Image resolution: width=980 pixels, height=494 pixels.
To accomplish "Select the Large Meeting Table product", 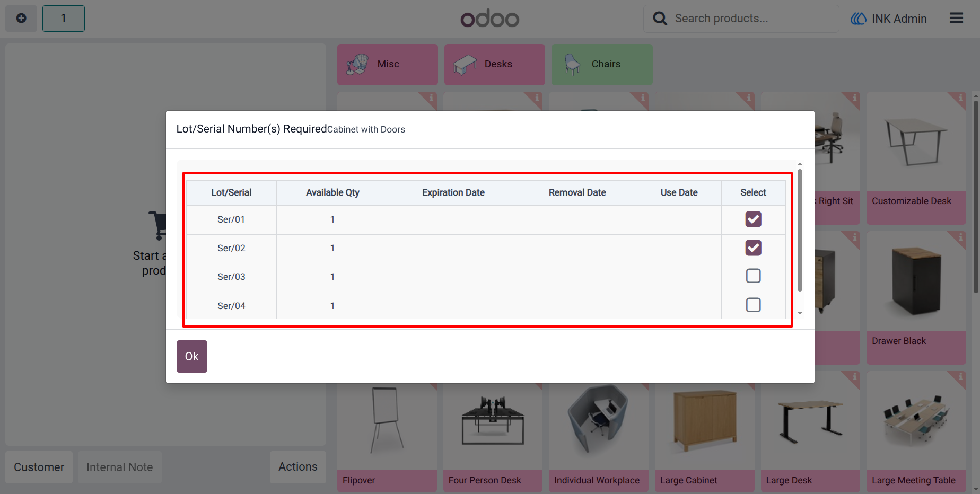I will click(916, 432).
